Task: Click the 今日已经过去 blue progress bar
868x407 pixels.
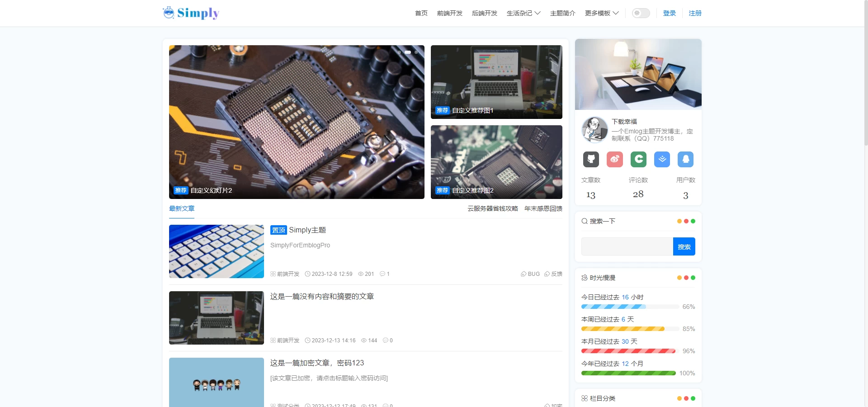Action: [613, 307]
